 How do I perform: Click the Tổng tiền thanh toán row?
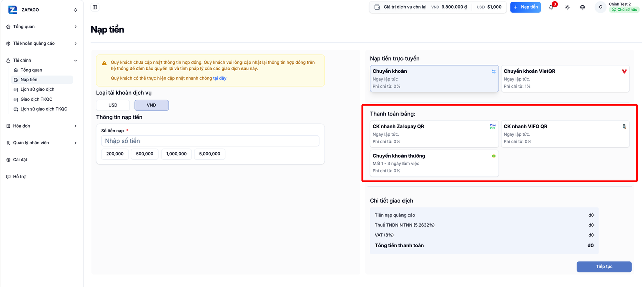(x=484, y=246)
